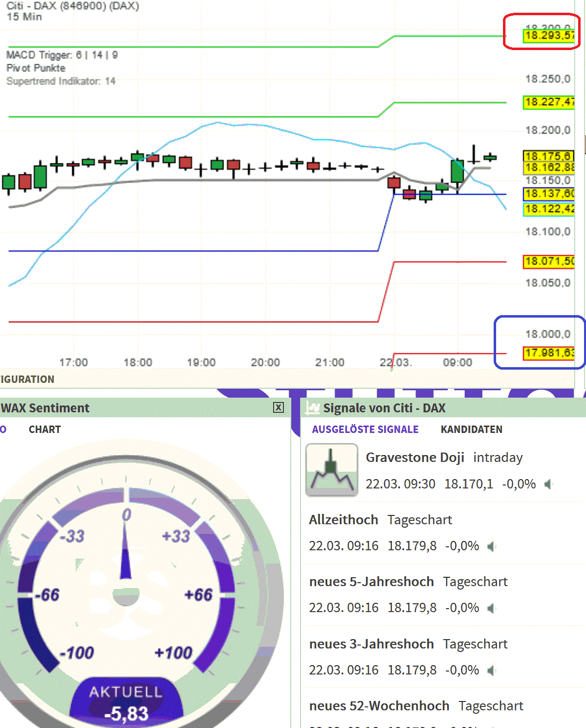Image resolution: width=586 pixels, height=728 pixels.
Task: Click the 15 Min timeframe label
Action: coord(24,17)
